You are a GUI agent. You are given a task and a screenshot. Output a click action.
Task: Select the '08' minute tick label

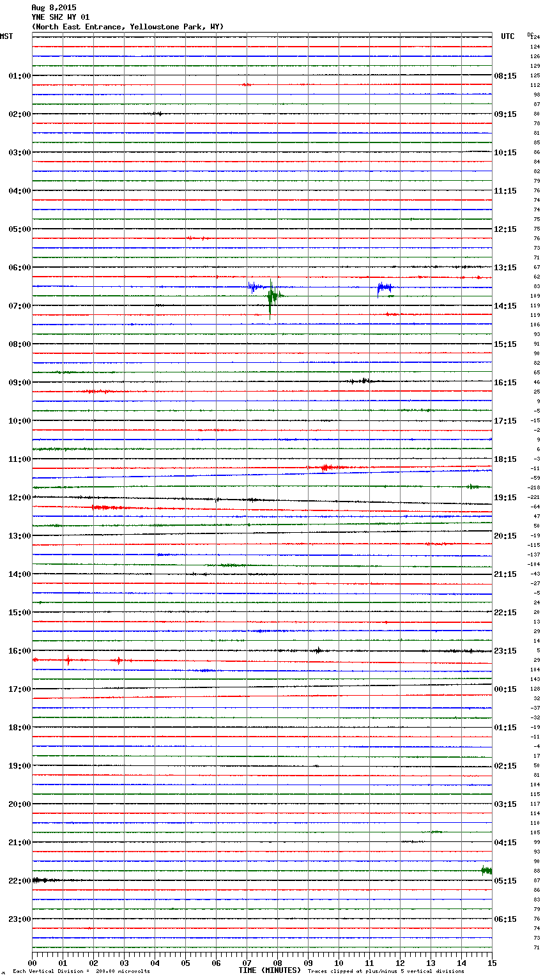(277, 963)
